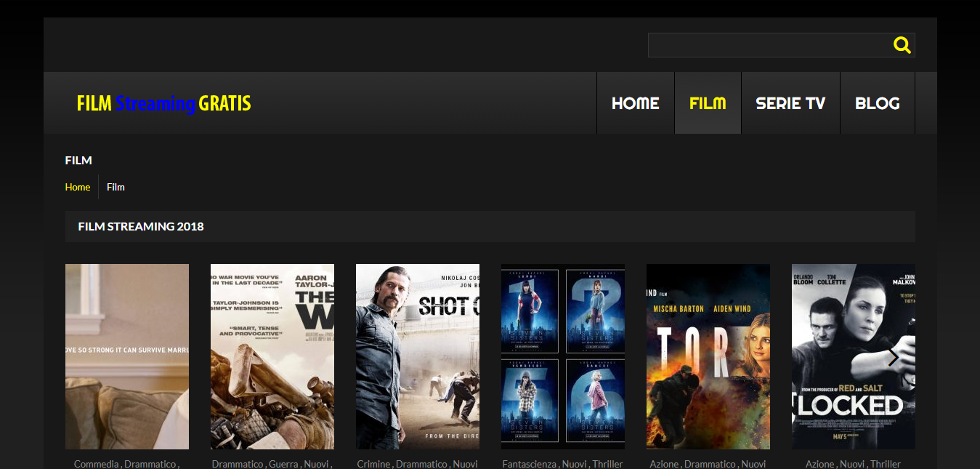The image size is (980, 469).
Task: Choose the Guerra genre link
Action: (283, 464)
